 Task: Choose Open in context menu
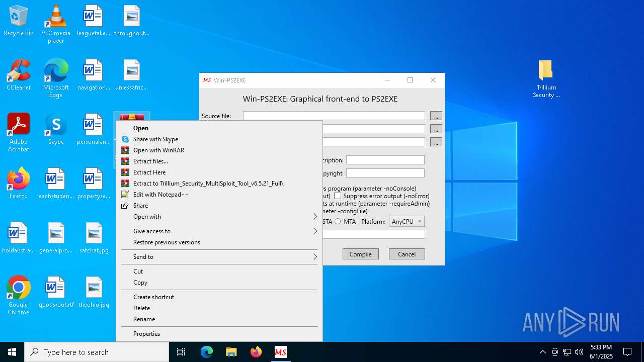click(219, 128)
